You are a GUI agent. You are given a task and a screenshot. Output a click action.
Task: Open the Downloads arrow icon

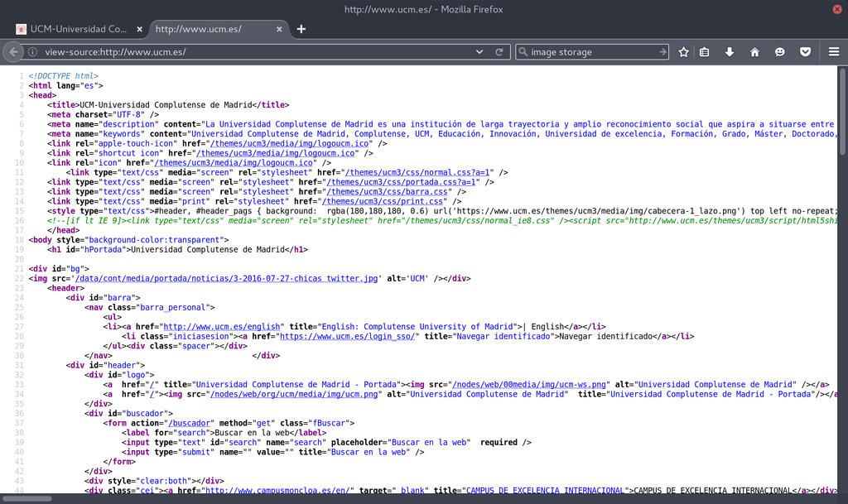[730, 52]
